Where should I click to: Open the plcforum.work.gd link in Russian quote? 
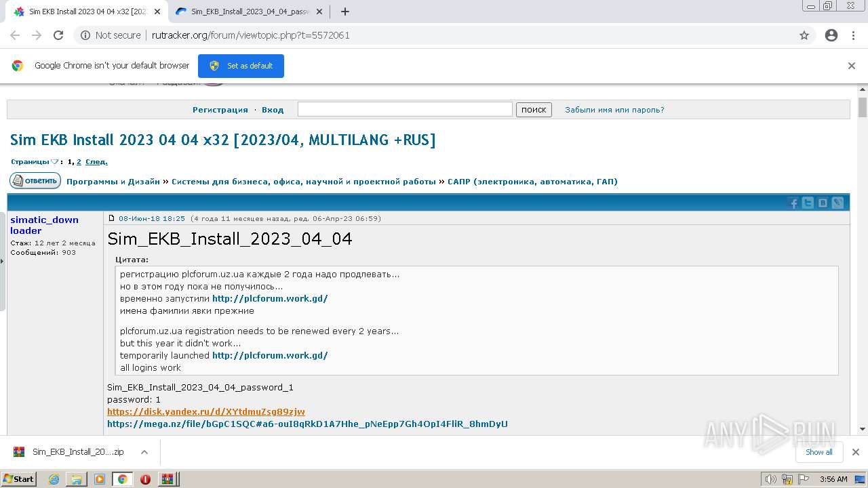[270, 299]
